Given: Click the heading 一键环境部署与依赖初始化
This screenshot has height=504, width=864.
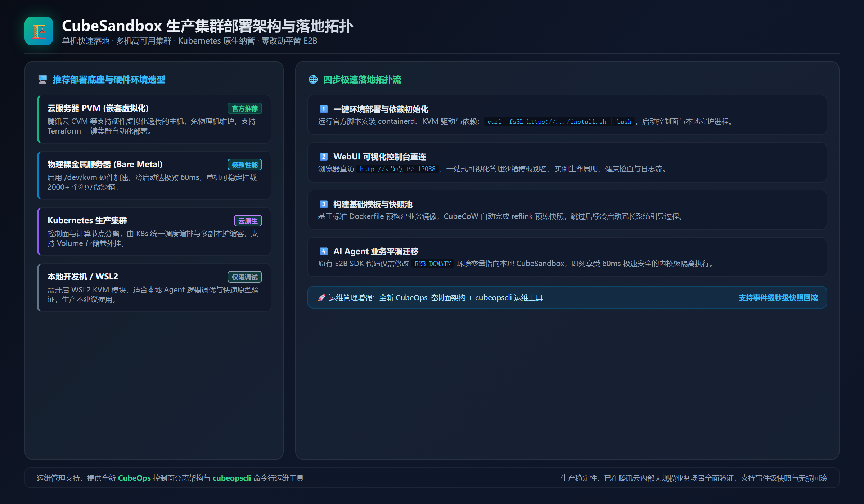Looking at the screenshot, I should click(x=381, y=109).
